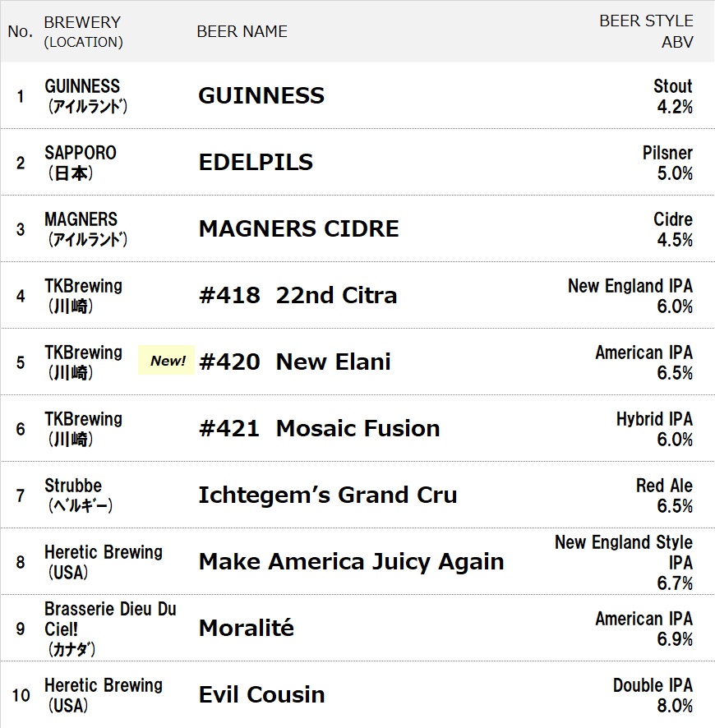715x728 pixels.
Task: Click the BEER NAME column header
Action: click(242, 31)
